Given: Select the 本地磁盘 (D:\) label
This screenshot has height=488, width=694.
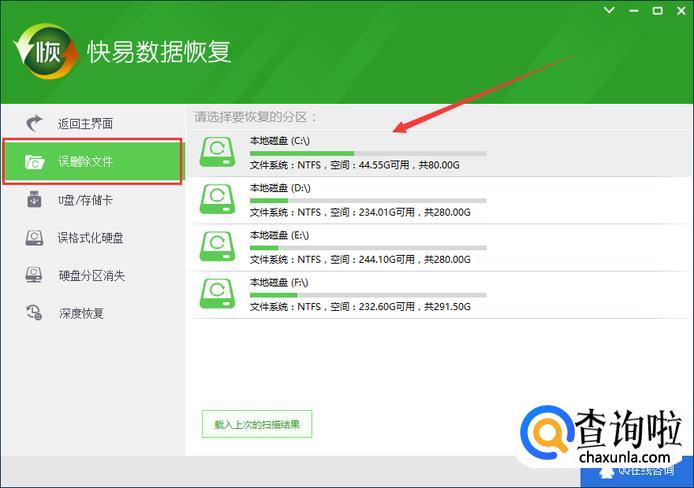Looking at the screenshot, I should [280, 188].
